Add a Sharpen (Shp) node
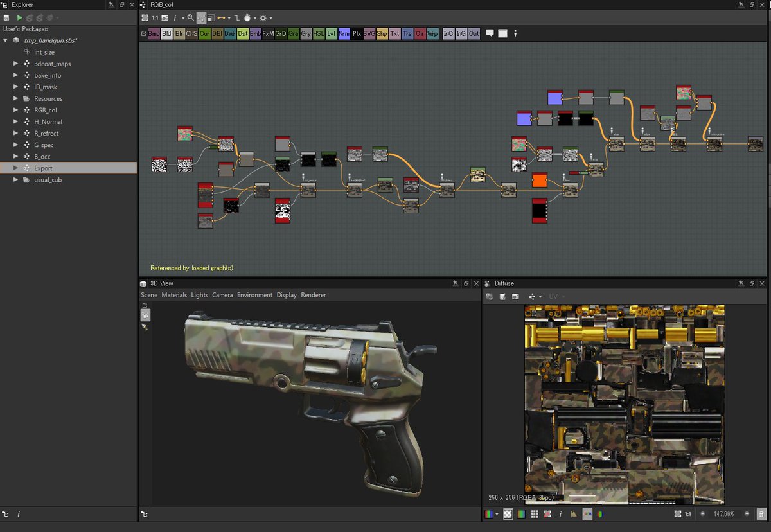The height and width of the screenshot is (532, 771). point(382,33)
